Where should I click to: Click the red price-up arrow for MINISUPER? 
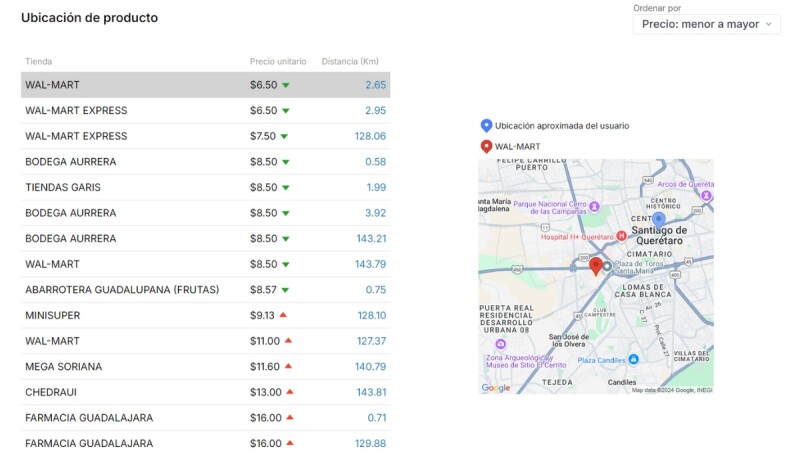coord(283,315)
